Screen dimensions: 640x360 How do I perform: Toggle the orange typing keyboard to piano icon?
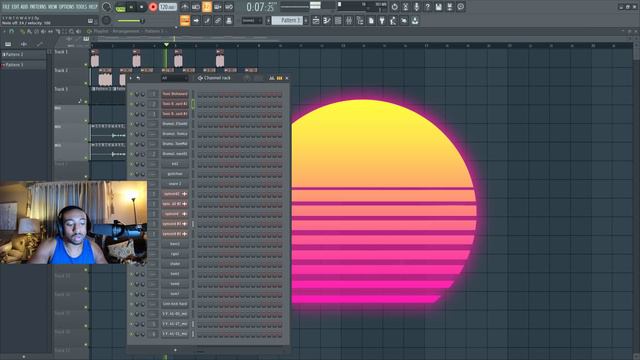[x=185, y=20]
